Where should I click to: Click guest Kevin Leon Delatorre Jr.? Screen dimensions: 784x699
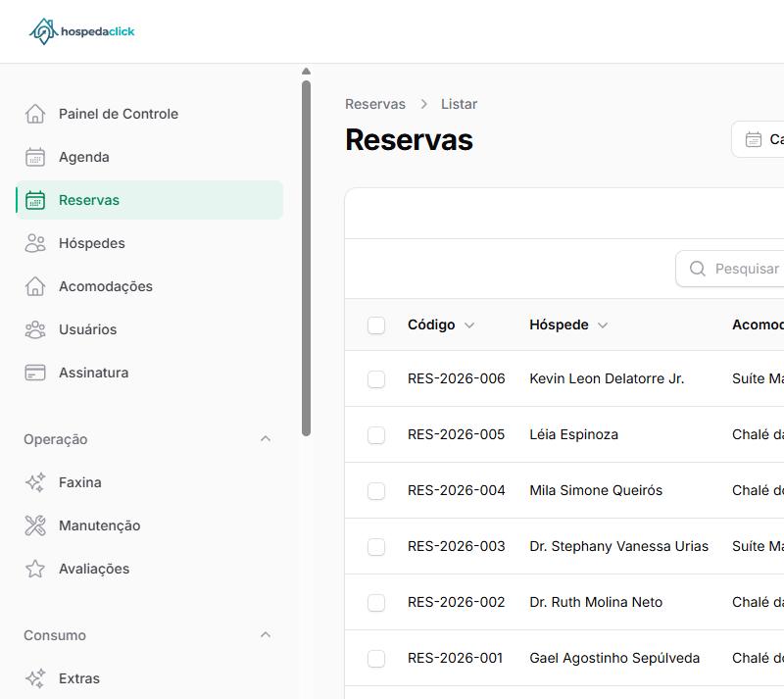[607, 378]
